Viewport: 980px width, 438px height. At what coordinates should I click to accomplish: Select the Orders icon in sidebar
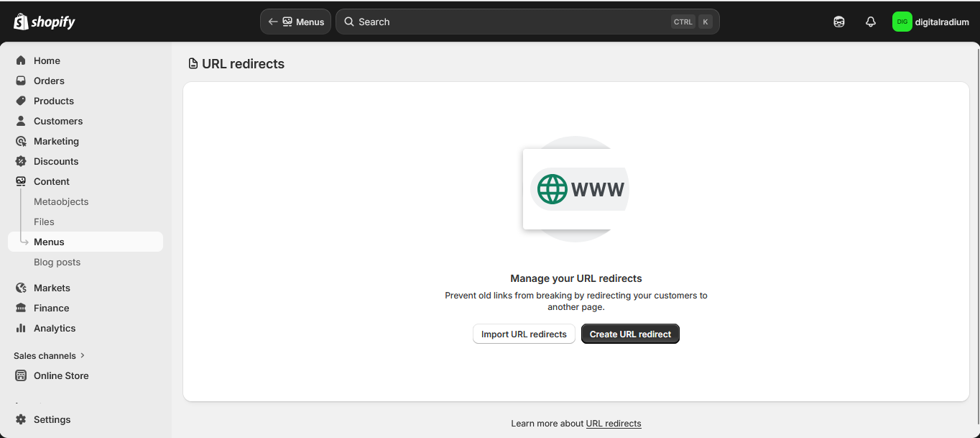click(x=21, y=81)
